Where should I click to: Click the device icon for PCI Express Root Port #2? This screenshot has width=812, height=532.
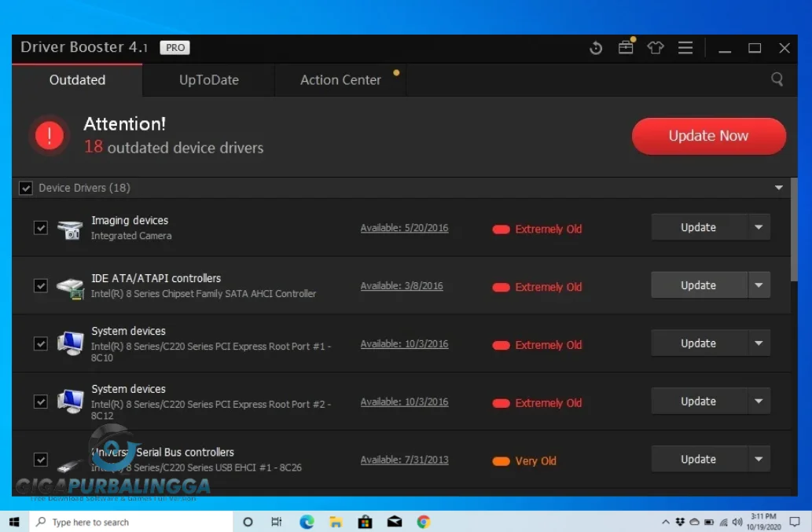(x=70, y=402)
